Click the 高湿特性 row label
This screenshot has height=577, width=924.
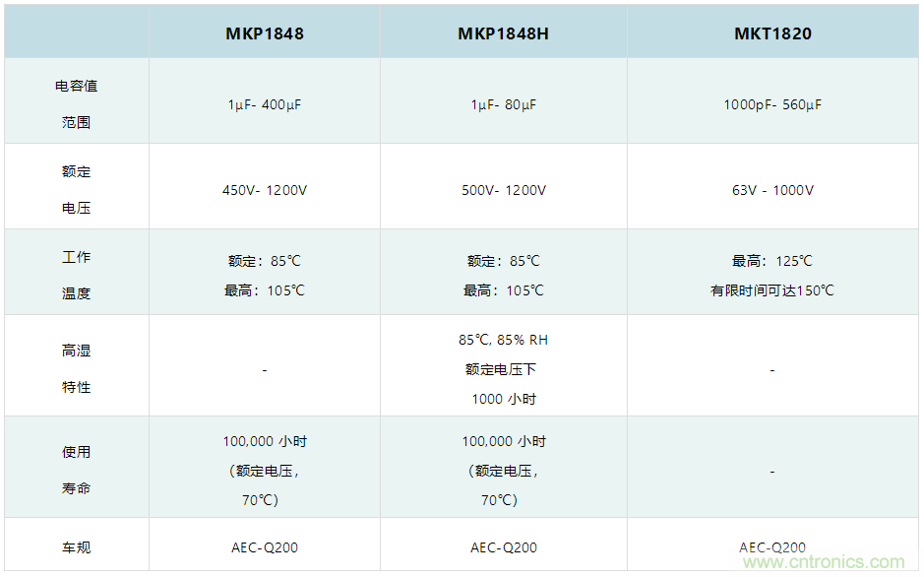coord(76,368)
